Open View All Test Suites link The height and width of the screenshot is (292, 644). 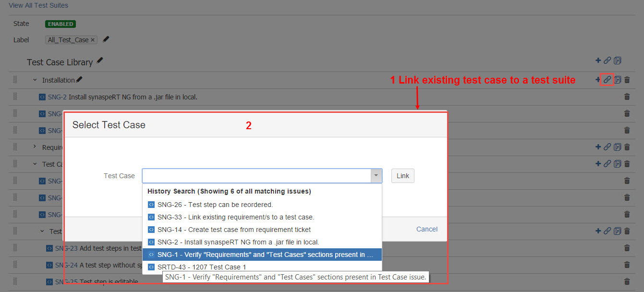click(38, 5)
